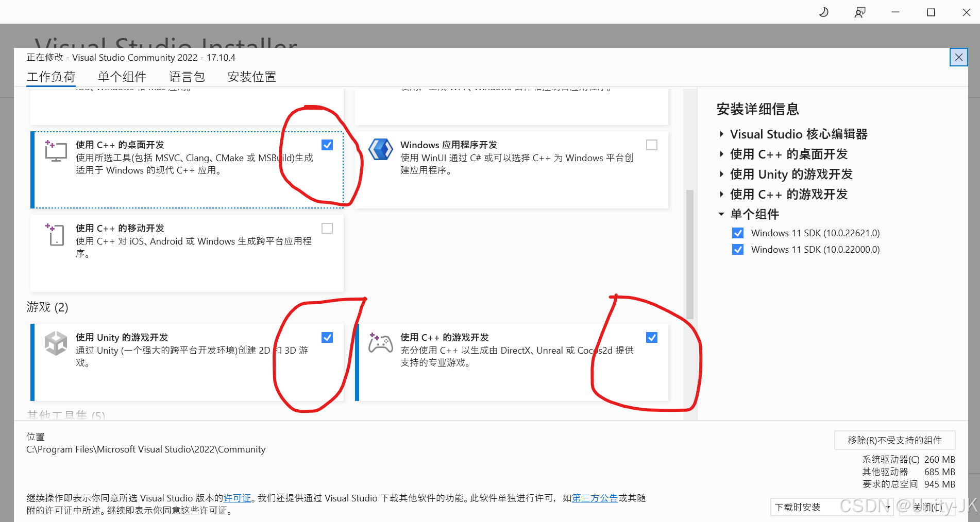
Task: Click the 关闭 close button
Action: [x=927, y=507]
